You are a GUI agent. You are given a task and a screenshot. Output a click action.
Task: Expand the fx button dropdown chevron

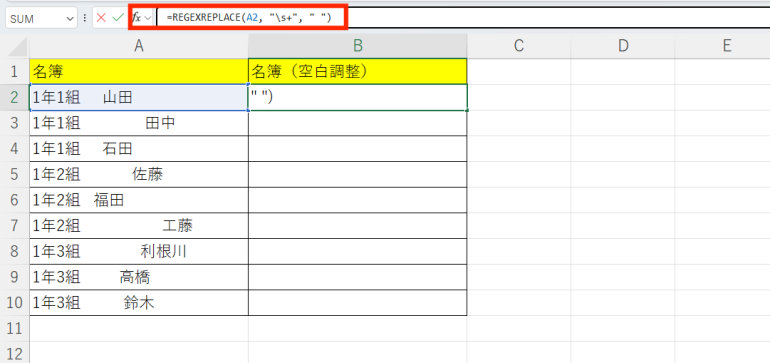click(x=148, y=19)
